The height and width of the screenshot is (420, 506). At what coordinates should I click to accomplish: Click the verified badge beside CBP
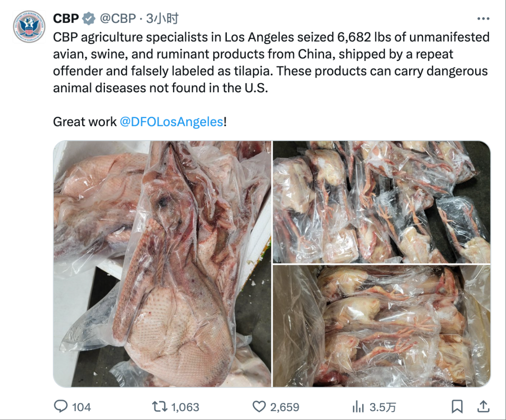(89, 19)
